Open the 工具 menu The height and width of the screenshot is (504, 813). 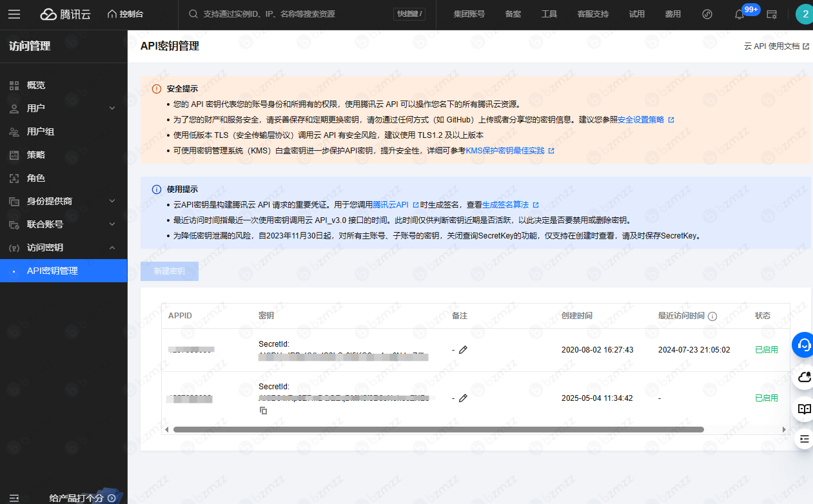pyautogui.click(x=549, y=14)
